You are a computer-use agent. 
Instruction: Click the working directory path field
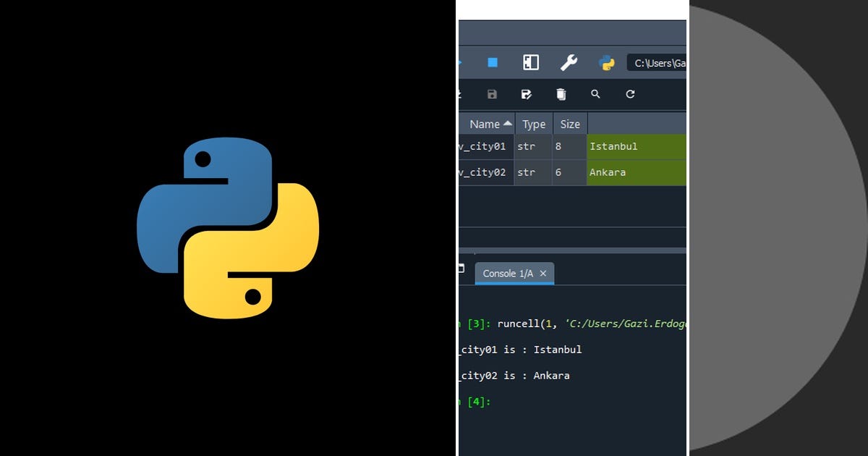tap(656, 63)
